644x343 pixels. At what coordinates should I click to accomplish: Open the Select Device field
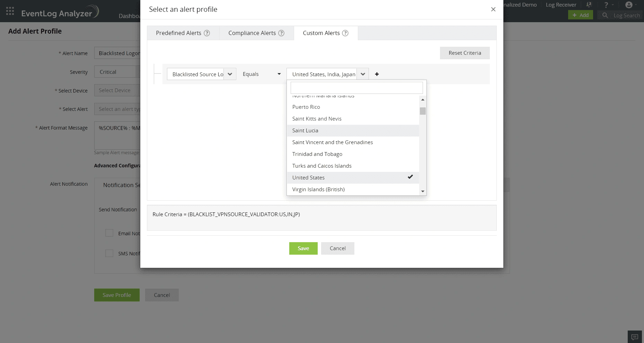[x=117, y=90]
